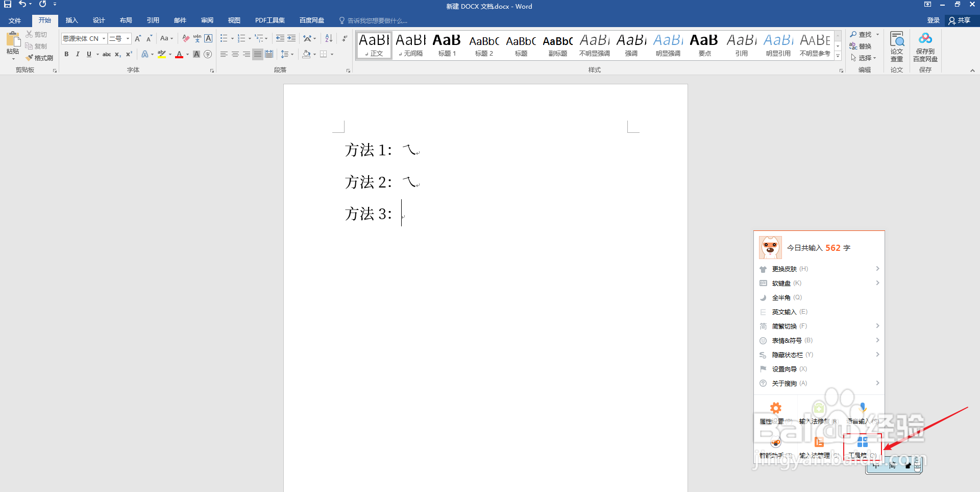
Task: Click the Grow Font icon
Action: 138,38
